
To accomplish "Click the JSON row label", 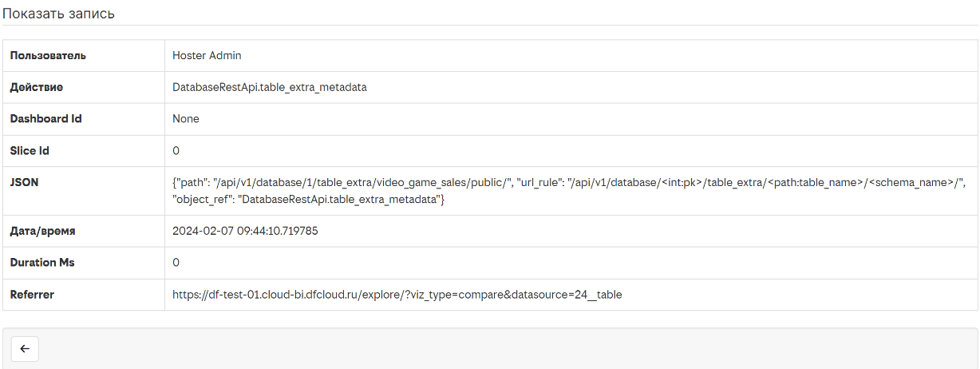I will 24,183.
